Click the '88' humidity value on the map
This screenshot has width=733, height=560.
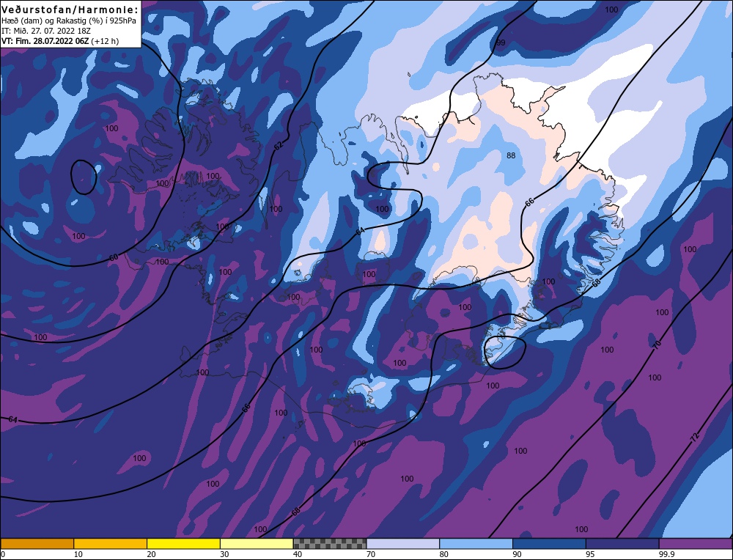point(511,155)
